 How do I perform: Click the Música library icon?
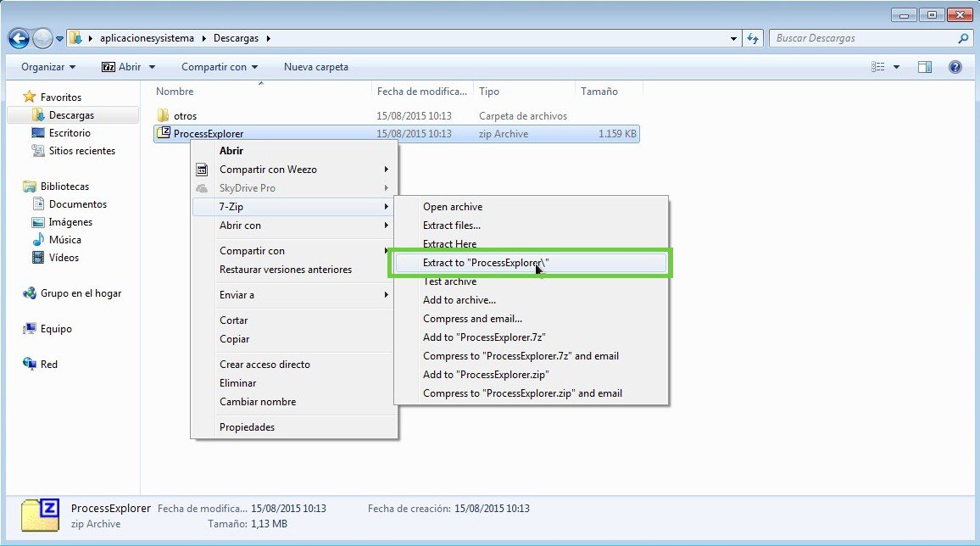point(38,239)
